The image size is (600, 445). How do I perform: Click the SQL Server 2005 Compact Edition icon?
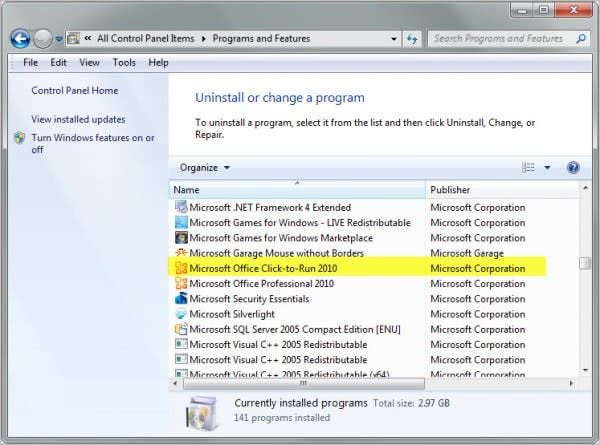click(181, 329)
